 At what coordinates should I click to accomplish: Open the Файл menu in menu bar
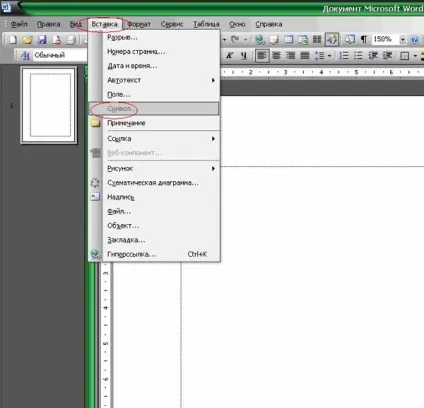point(19,24)
